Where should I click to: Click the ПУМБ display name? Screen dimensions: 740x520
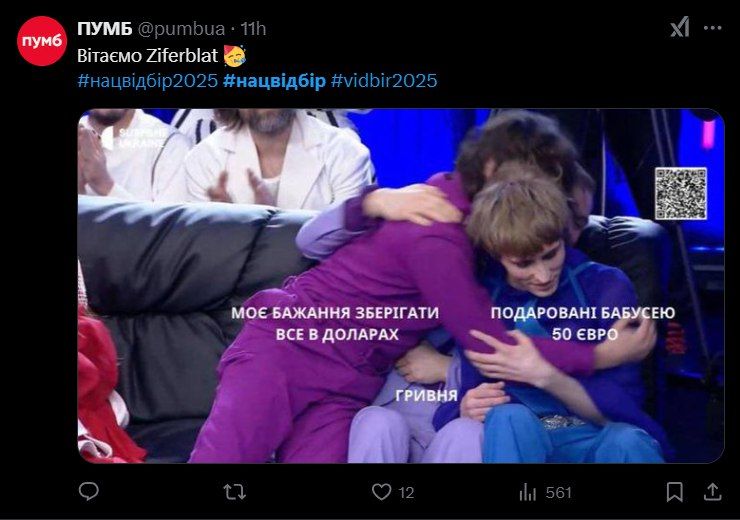coord(105,29)
